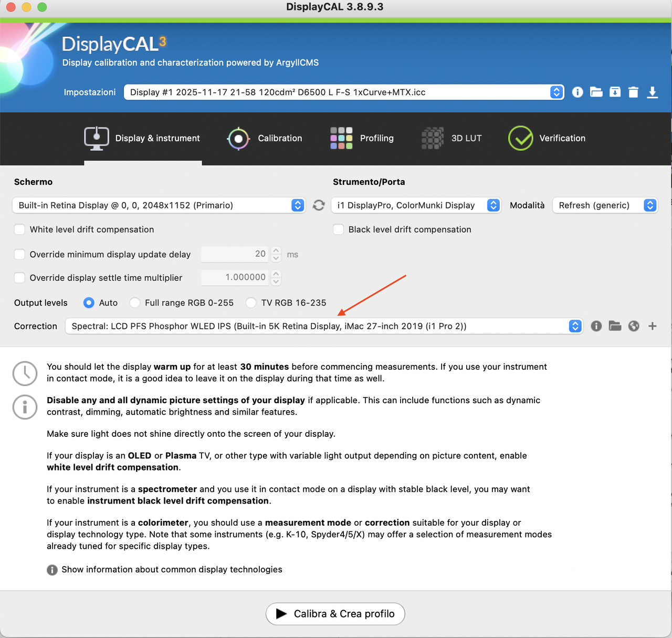Click the info icon beside display technologies
This screenshot has height=638, width=672.
52,570
